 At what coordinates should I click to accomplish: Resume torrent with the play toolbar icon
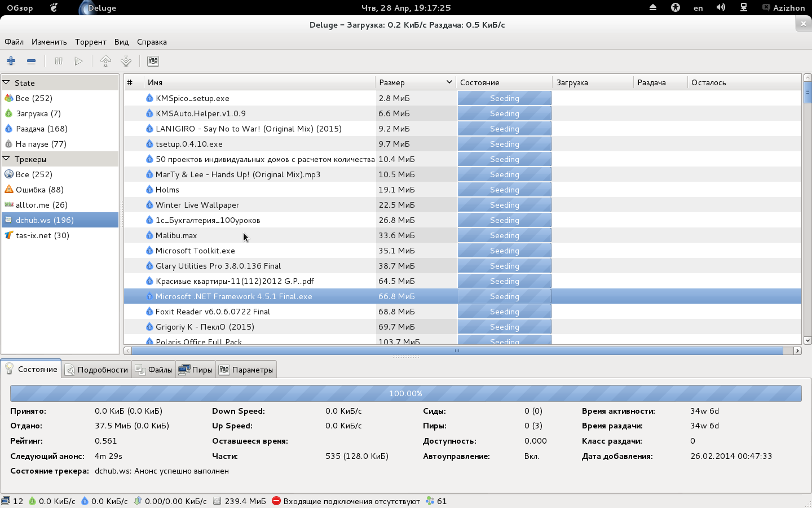point(79,61)
